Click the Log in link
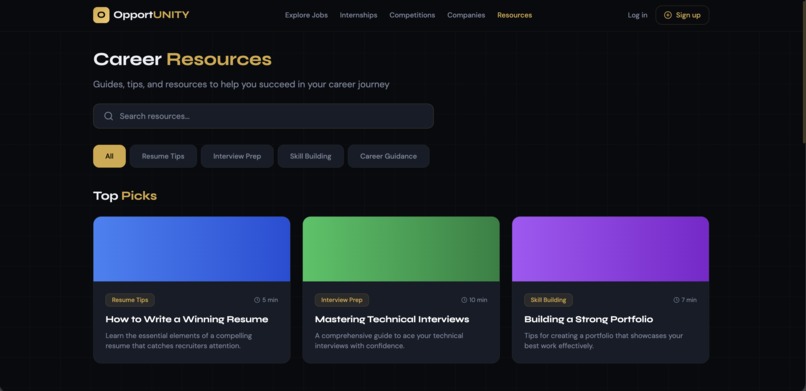Screen dimensions: 806x391 [x=637, y=15]
